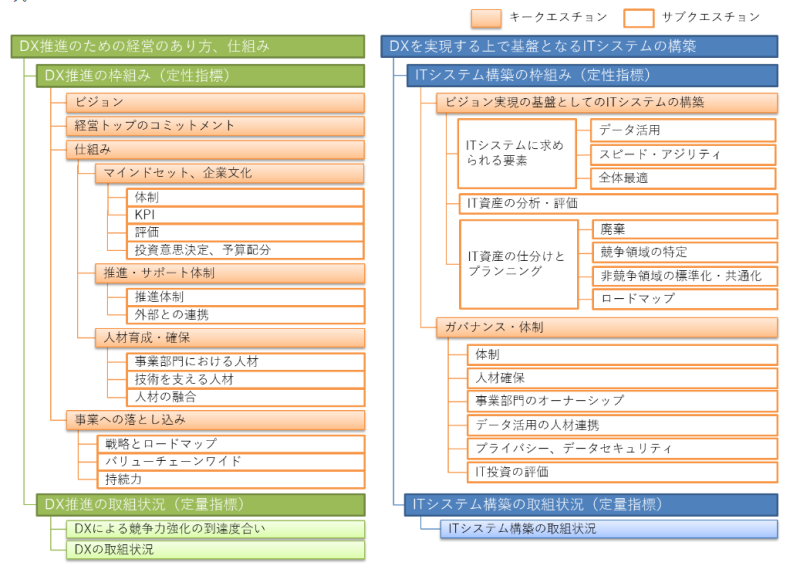This screenshot has width=800, height=566.
Task: Click the キークエスチョン orange legend swatch
Action: point(487,17)
